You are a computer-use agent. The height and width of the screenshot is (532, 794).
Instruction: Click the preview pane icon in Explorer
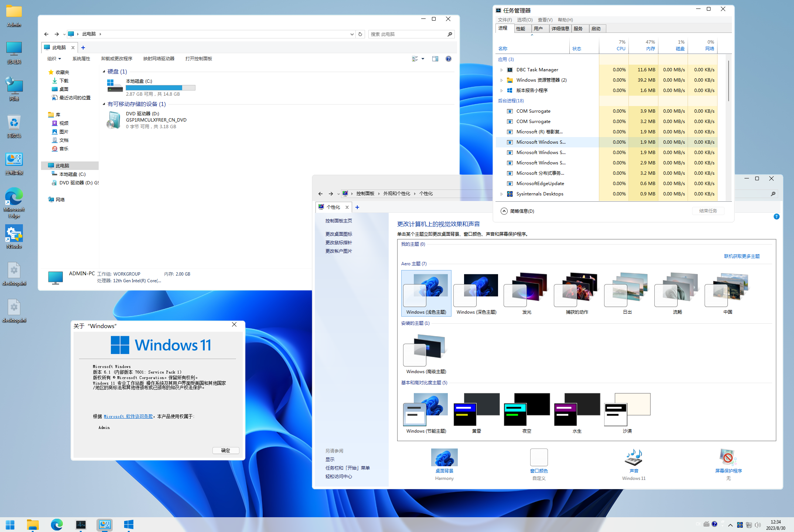(x=435, y=59)
